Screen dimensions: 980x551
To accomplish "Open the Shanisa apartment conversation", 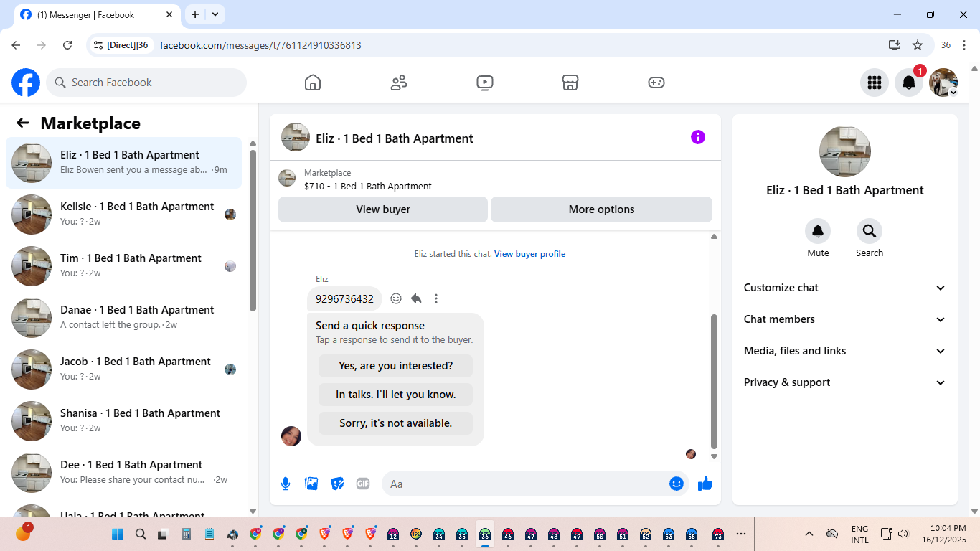I will tap(123, 421).
